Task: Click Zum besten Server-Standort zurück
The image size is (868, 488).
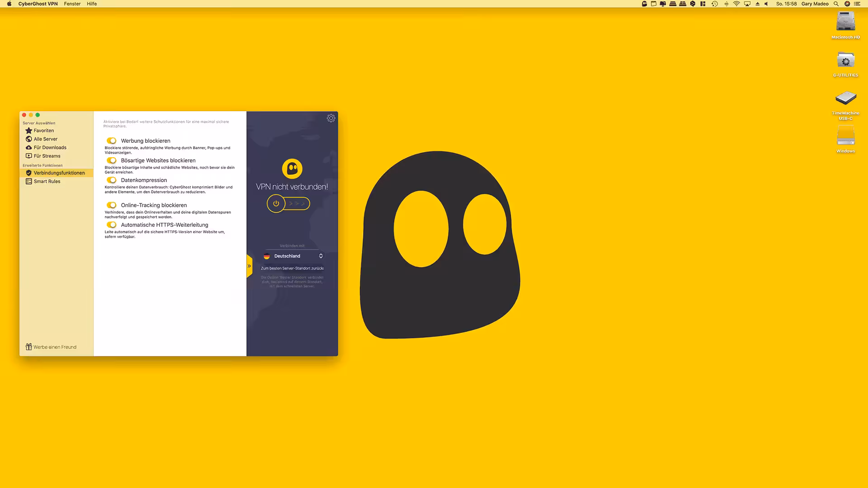Action: [292, 268]
